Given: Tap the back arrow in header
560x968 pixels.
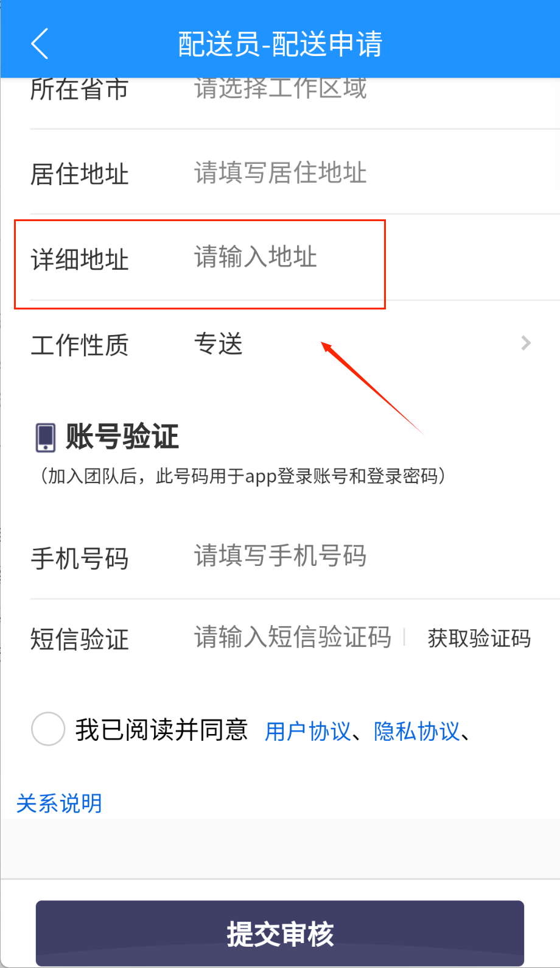Looking at the screenshot, I should click(40, 44).
